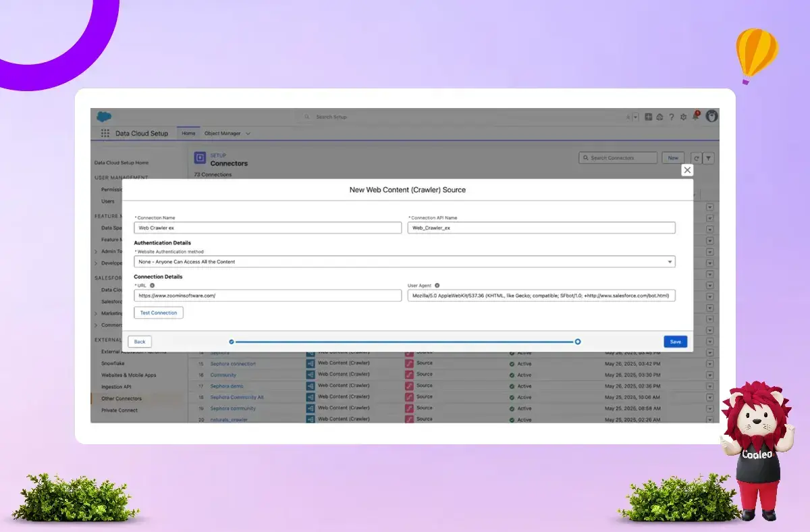Screen dimensions: 810x532
Task: Click the Connection API Name field
Action: (541, 228)
